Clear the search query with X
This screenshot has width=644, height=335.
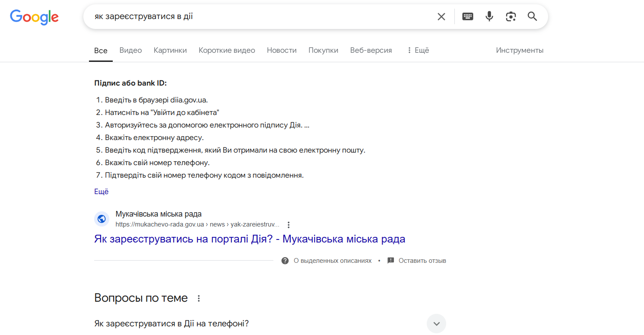point(441,17)
